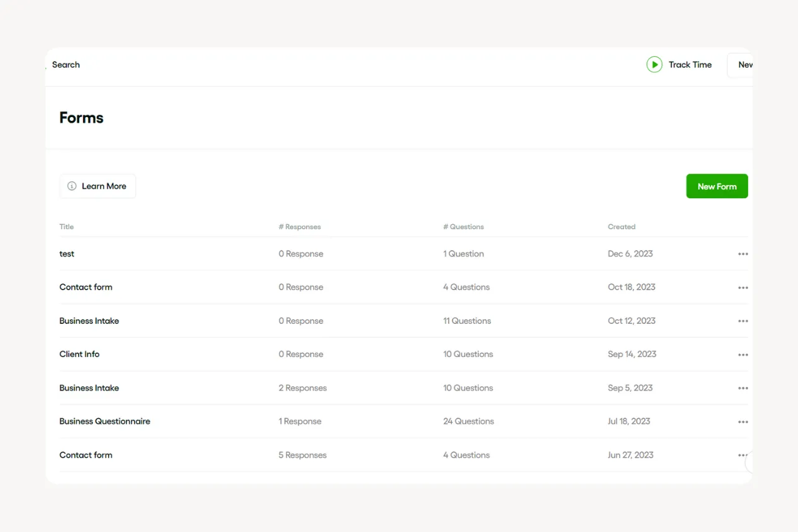
Task: Open more options for Business Intake Oct 12
Action: (x=743, y=321)
